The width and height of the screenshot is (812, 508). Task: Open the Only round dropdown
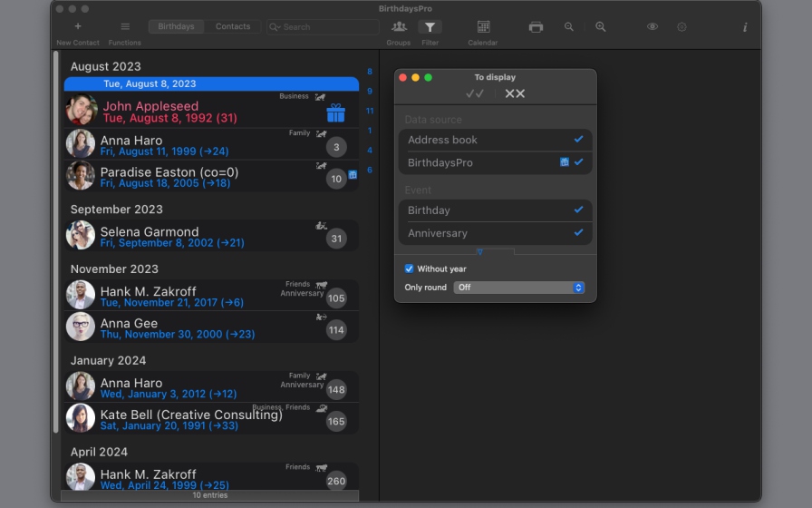pyautogui.click(x=519, y=288)
